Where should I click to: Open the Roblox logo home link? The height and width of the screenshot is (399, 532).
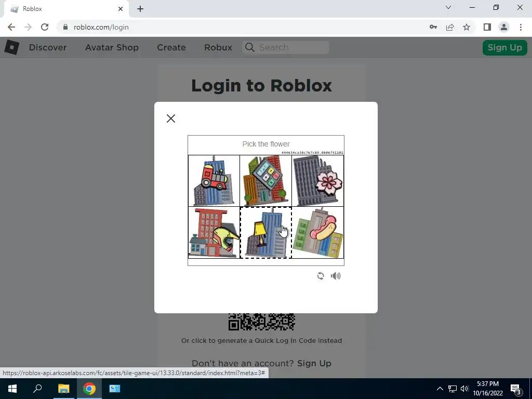click(12, 47)
